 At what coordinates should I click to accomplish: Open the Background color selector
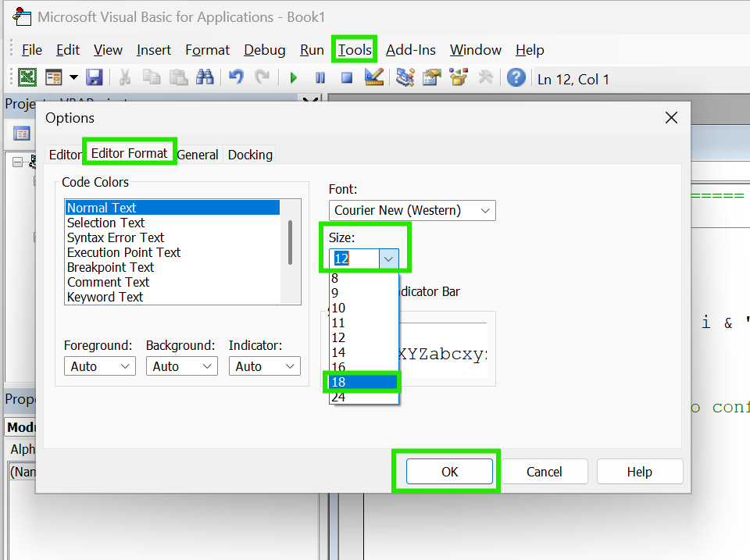coord(181,366)
